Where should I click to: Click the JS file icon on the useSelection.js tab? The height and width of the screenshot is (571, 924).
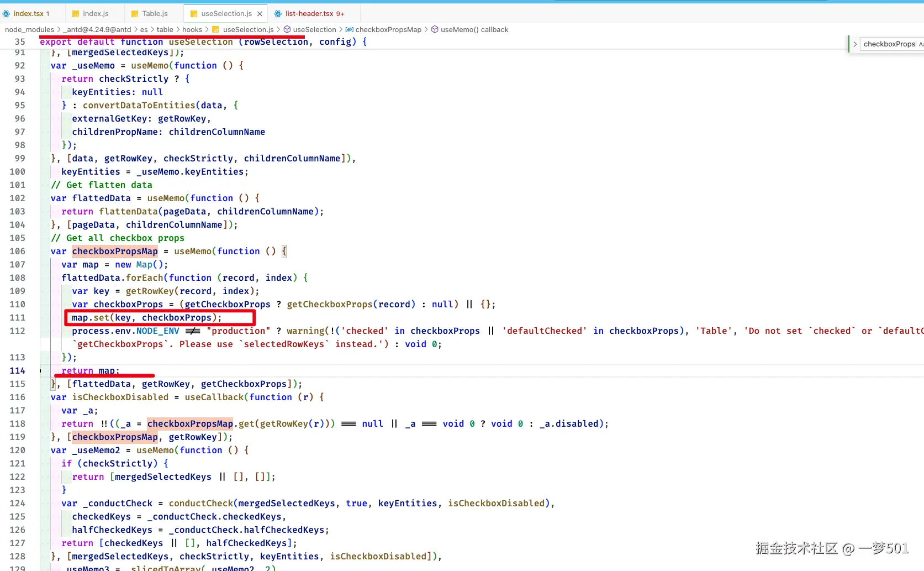point(193,14)
